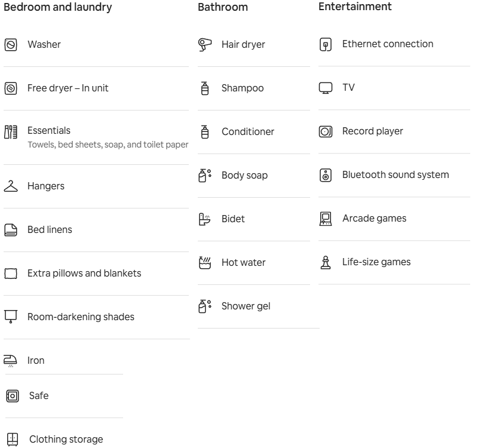The height and width of the screenshot is (448, 478).
Task: Select the TV icon
Action: [x=325, y=88]
